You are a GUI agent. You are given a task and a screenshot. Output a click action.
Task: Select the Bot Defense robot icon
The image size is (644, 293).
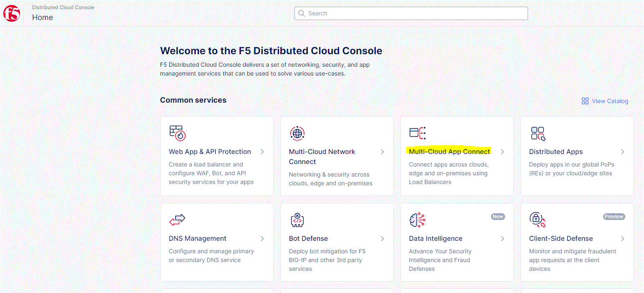[297, 220]
